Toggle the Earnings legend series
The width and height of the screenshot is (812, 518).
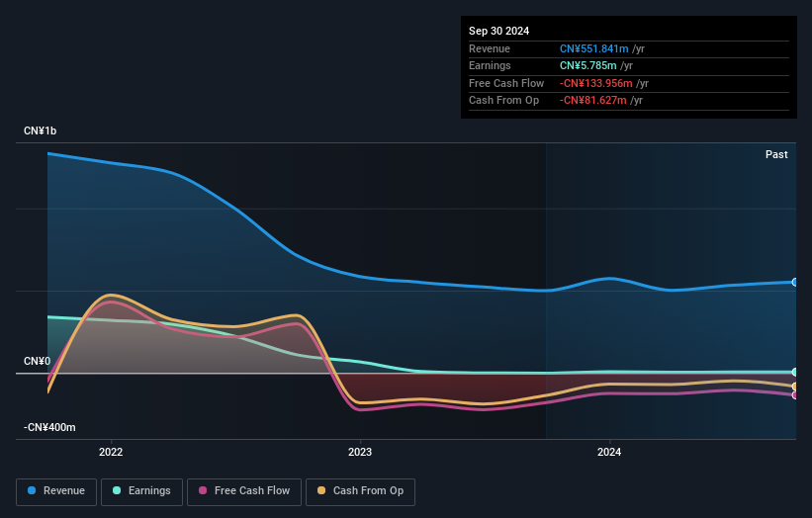141,491
